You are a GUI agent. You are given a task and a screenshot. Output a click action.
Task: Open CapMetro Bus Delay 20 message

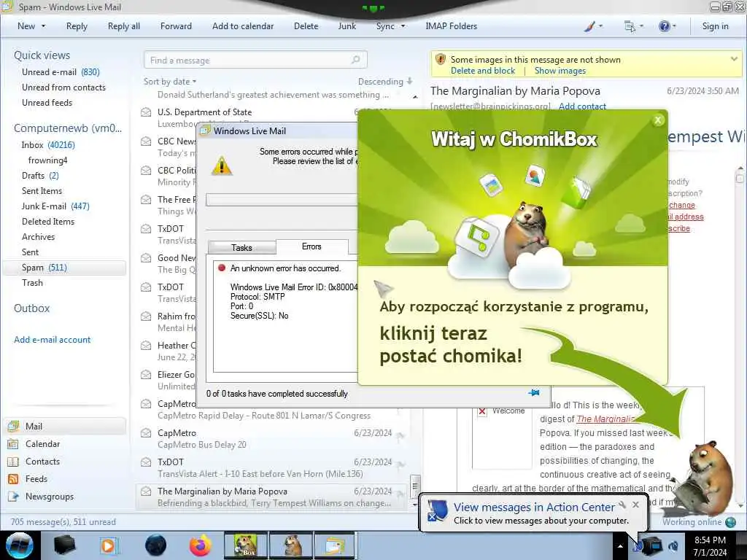(x=271, y=438)
